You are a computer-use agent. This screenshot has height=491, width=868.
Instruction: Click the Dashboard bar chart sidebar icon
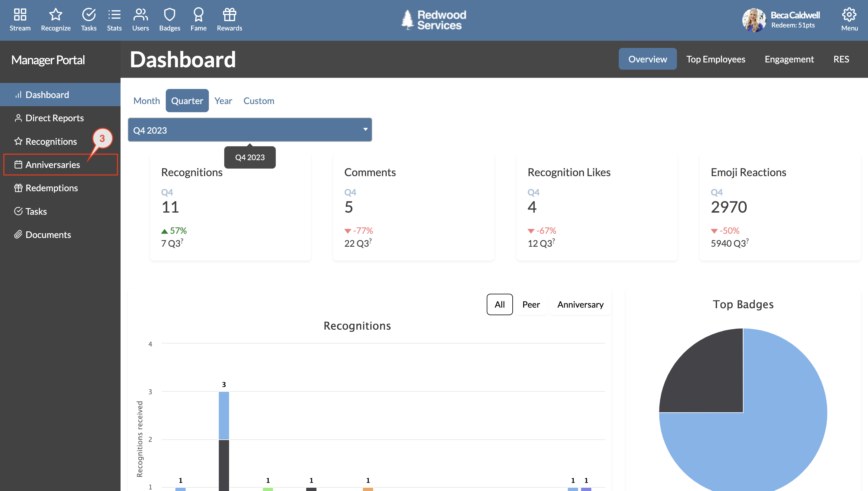coord(18,95)
